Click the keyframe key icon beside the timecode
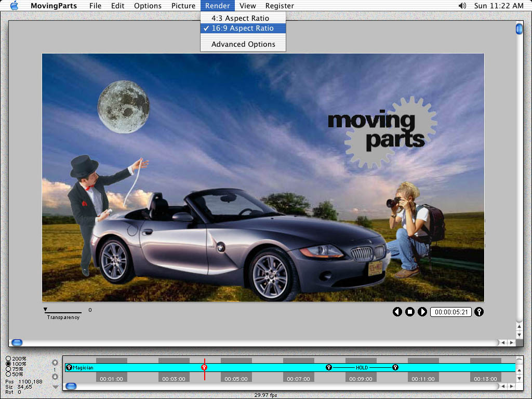This screenshot has width=532, height=399. (478, 312)
